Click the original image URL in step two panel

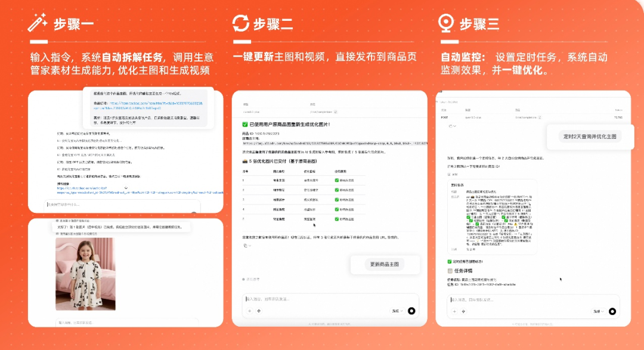coord(335,143)
